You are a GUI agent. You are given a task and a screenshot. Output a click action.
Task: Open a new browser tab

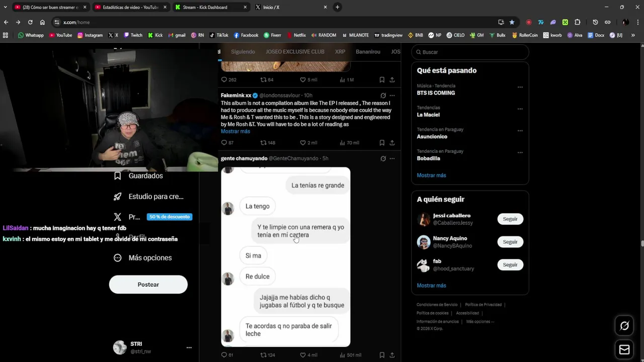point(337,7)
